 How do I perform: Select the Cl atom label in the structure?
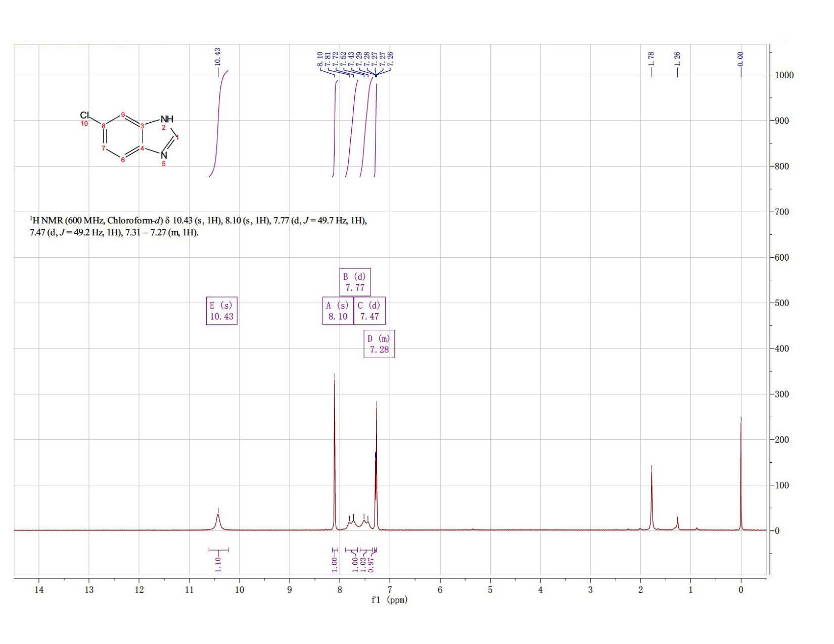click(x=84, y=115)
